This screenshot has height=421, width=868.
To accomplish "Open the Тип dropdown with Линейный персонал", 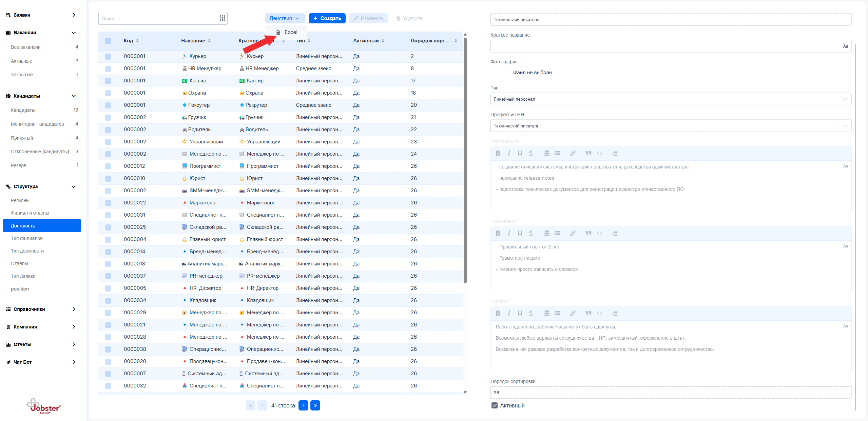I will tap(670, 99).
